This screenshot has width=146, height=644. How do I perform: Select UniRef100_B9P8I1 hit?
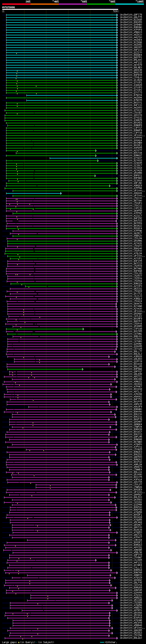pyautogui.click(x=131, y=175)
